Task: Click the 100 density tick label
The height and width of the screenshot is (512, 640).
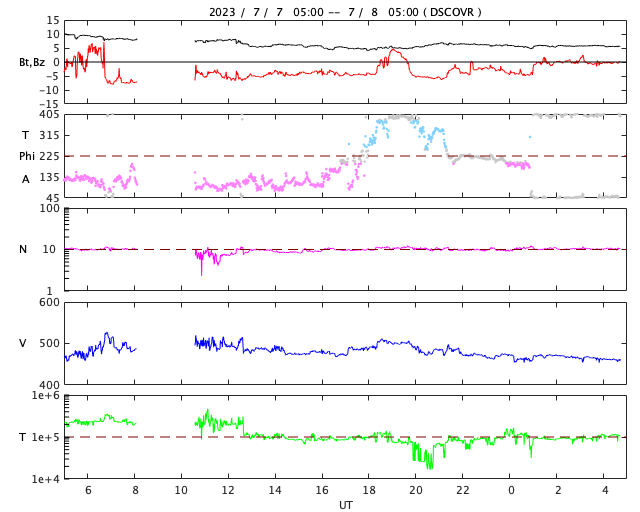Action: [x=49, y=208]
